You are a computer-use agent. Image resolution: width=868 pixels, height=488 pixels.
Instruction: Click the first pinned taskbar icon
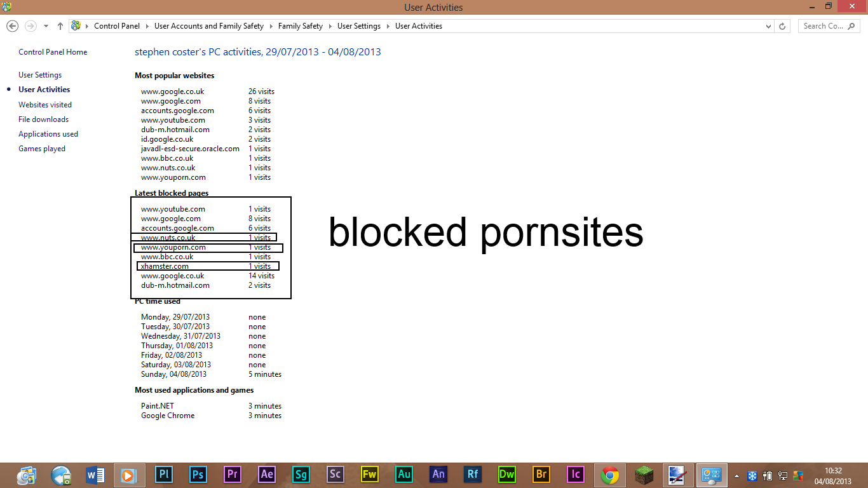[x=27, y=474]
